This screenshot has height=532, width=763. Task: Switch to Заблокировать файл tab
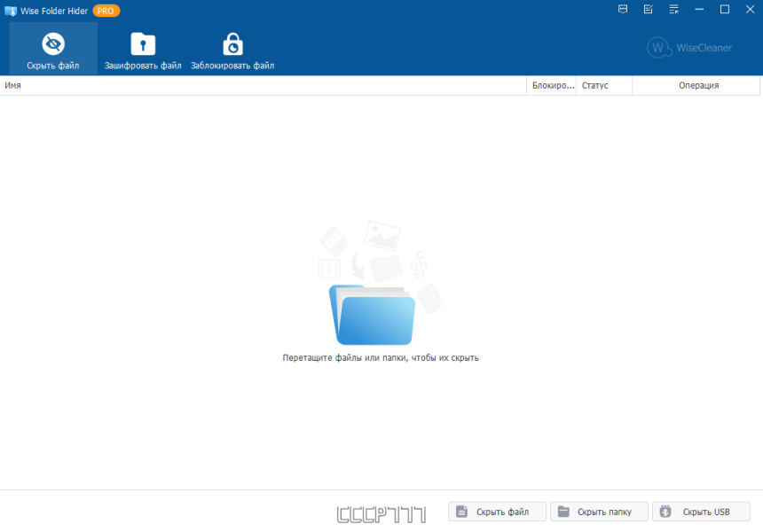232,49
